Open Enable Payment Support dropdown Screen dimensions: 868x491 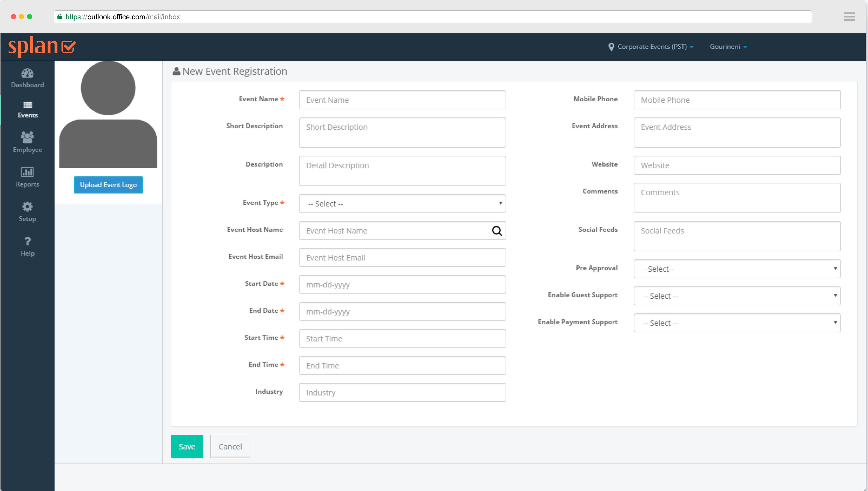(x=737, y=323)
